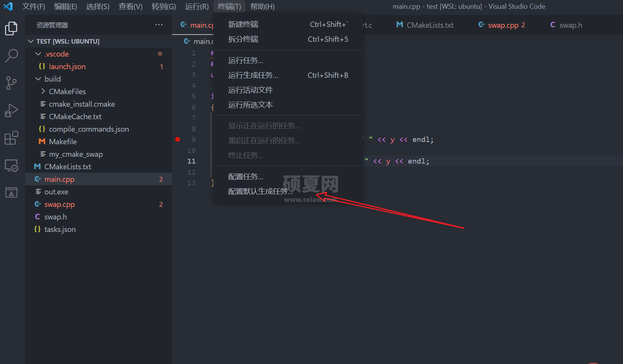
Task: Choose 拆分终端 menu entry
Action: coord(288,39)
